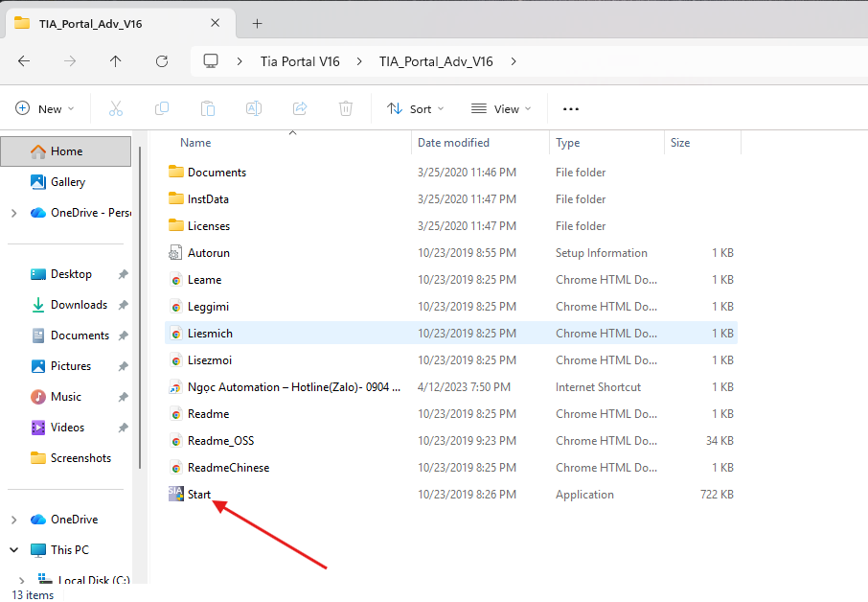Refresh the current folder view
Screen dimensions: 868x602
point(162,61)
